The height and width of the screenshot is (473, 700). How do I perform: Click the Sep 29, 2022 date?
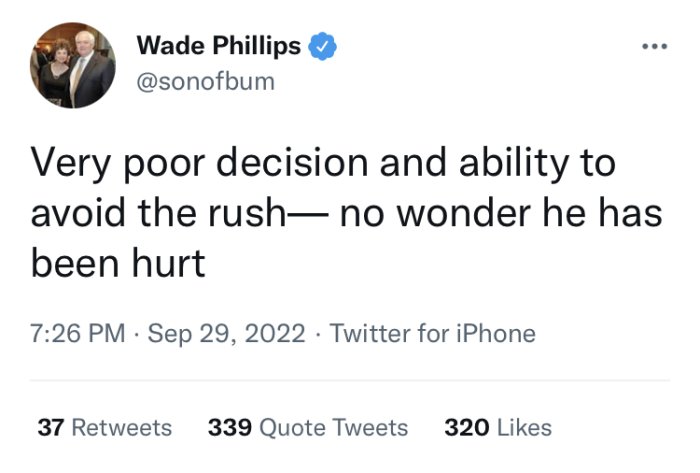coord(227,334)
